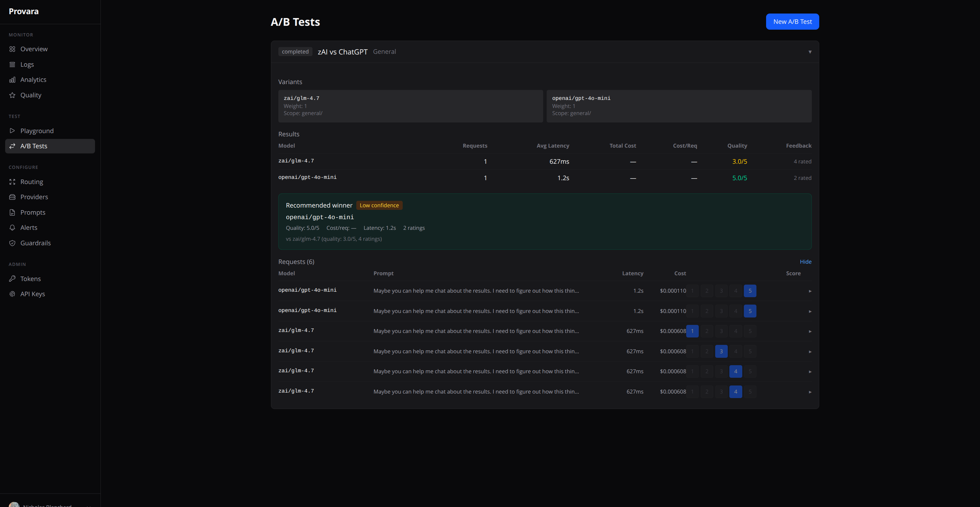Select score 1 on first gpt-4o-mini request
The height and width of the screenshot is (507, 980).
[692, 291]
